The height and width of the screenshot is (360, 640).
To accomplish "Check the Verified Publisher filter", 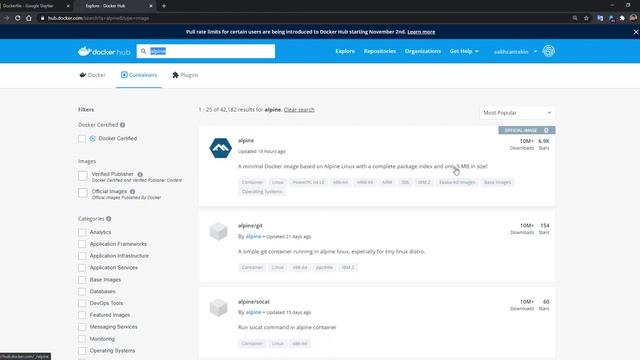I will point(82,176).
